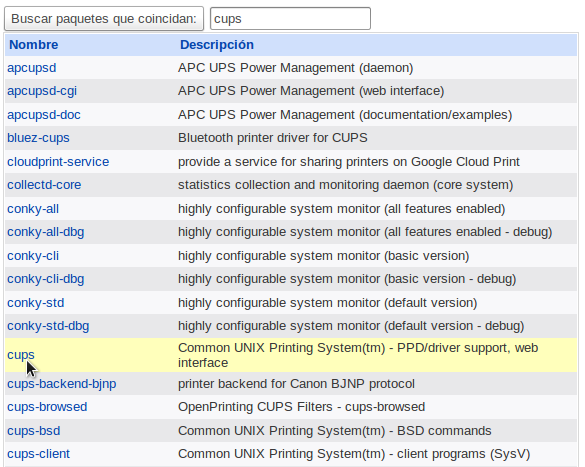Open the apcupsd-doc package link
The height and width of the screenshot is (467, 585).
(44, 115)
